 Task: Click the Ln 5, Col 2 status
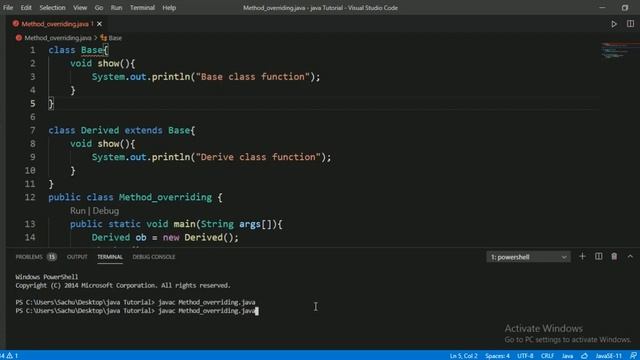(464, 356)
